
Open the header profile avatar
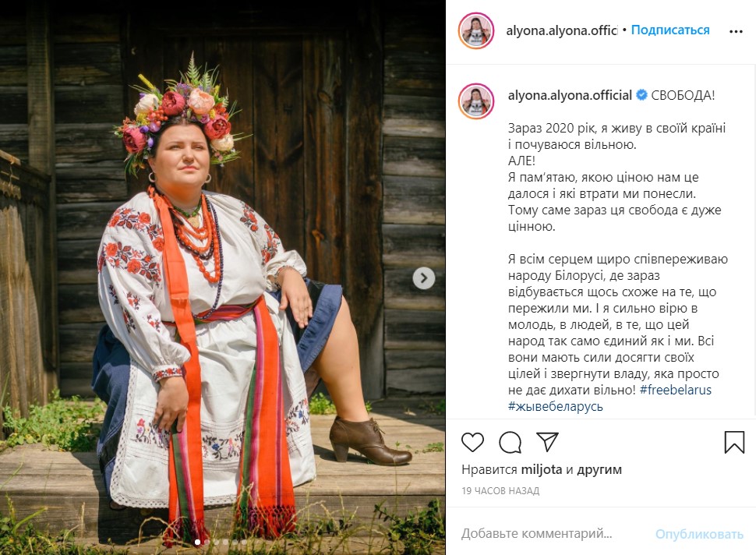point(476,31)
